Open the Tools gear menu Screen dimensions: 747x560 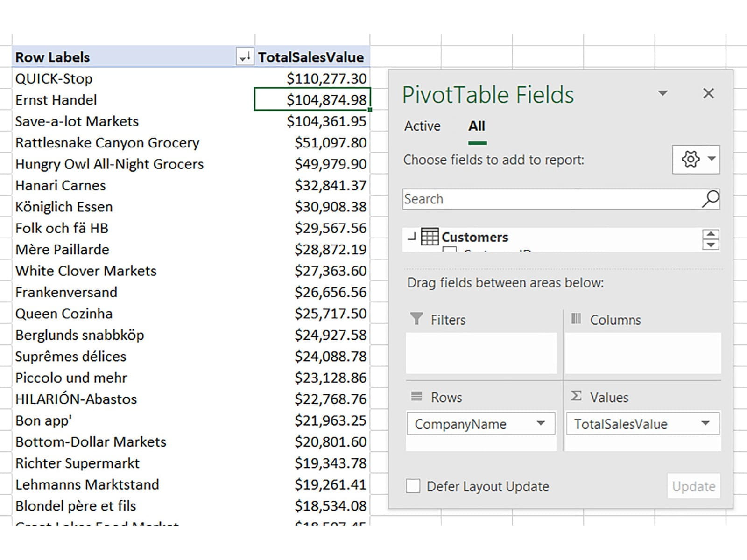(x=695, y=160)
